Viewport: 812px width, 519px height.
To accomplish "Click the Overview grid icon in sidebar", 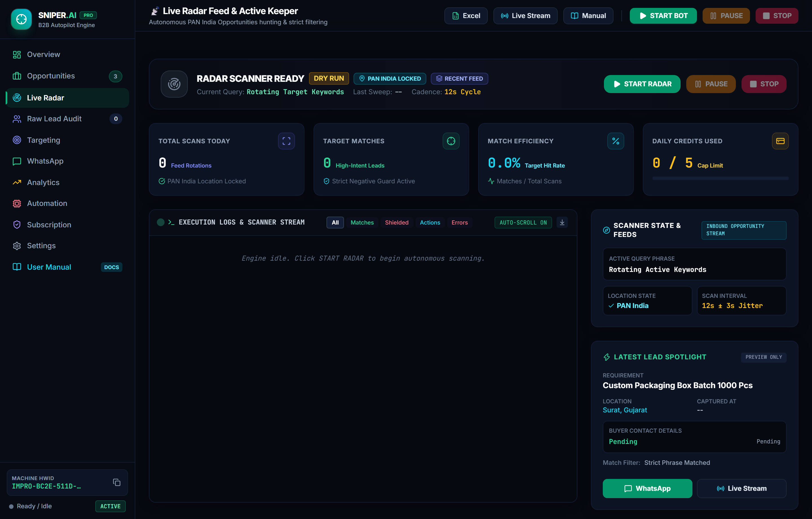I will (17, 55).
